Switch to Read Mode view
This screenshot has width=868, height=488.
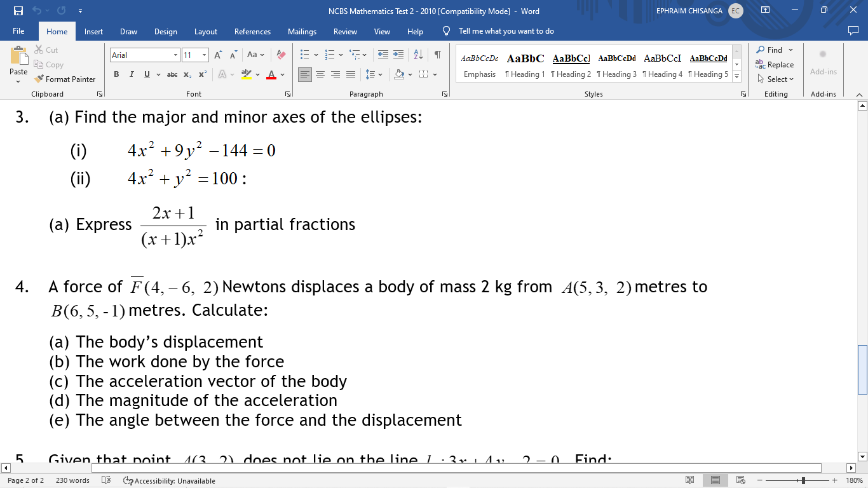pyautogui.click(x=690, y=480)
